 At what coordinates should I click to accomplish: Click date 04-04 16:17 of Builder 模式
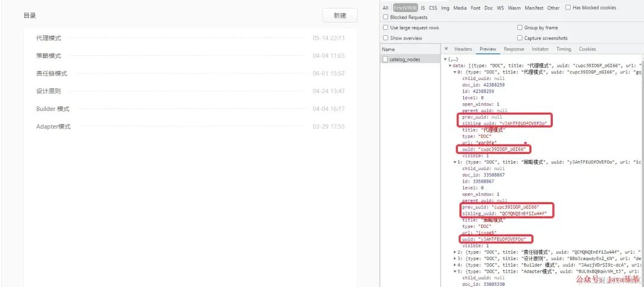(x=329, y=109)
